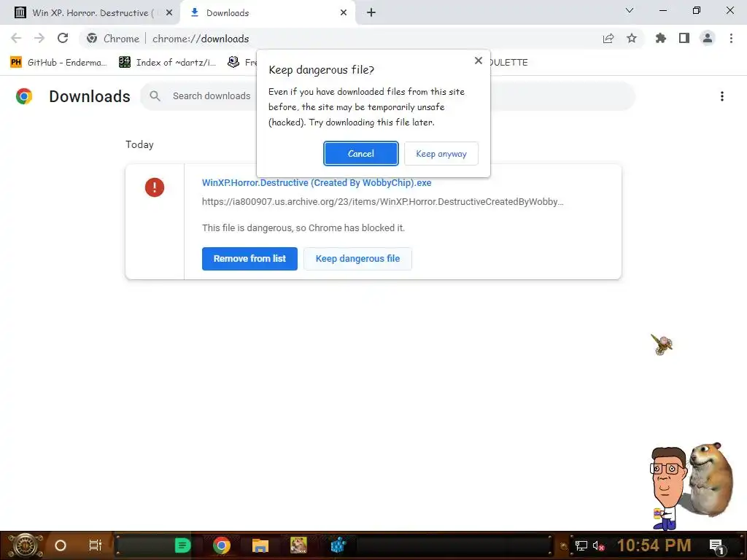747x560 pixels.
Task: Switch to the Win XP. Horror. Destructive tab
Action: (x=90, y=13)
